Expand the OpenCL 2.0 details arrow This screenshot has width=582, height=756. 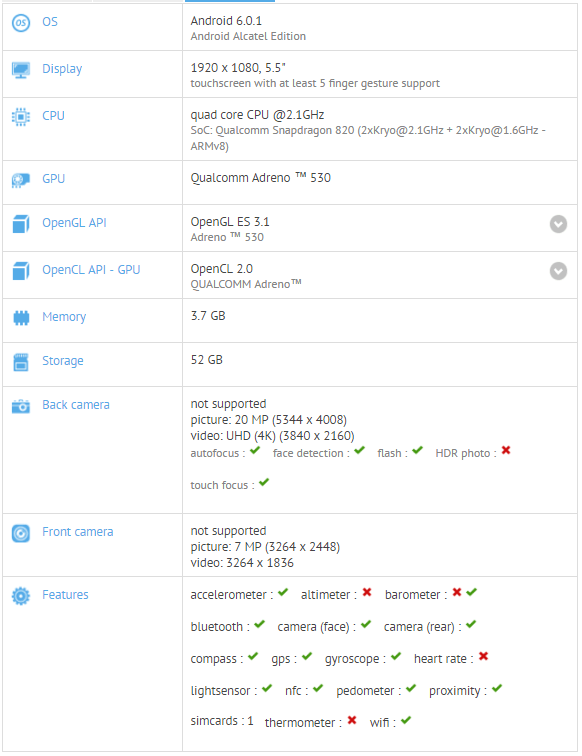(x=558, y=271)
